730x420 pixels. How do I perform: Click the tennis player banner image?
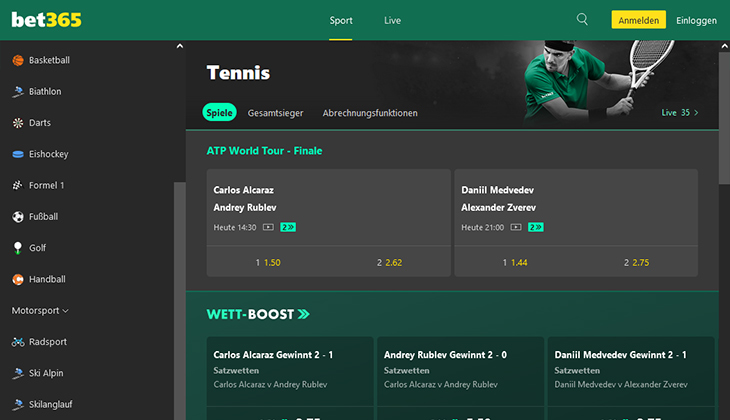click(597, 82)
